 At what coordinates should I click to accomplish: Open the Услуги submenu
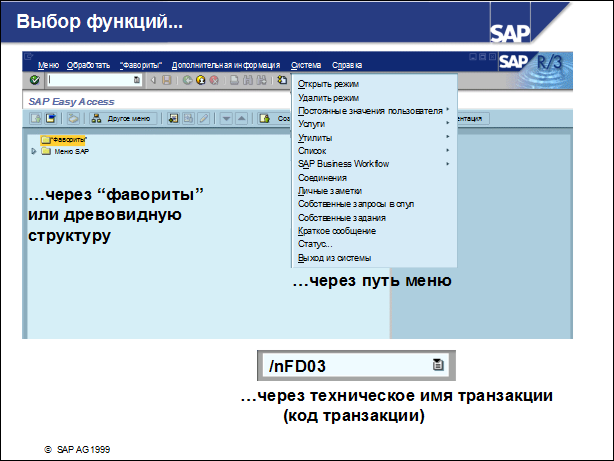pyautogui.click(x=312, y=124)
